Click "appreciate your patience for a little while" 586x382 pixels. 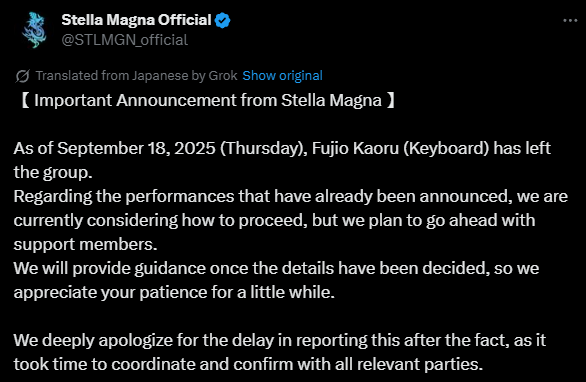(174, 292)
